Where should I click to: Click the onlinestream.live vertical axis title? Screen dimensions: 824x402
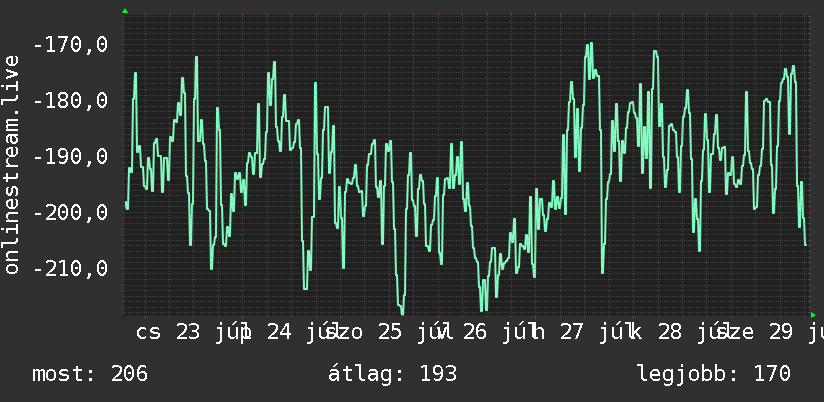tap(12, 164)
